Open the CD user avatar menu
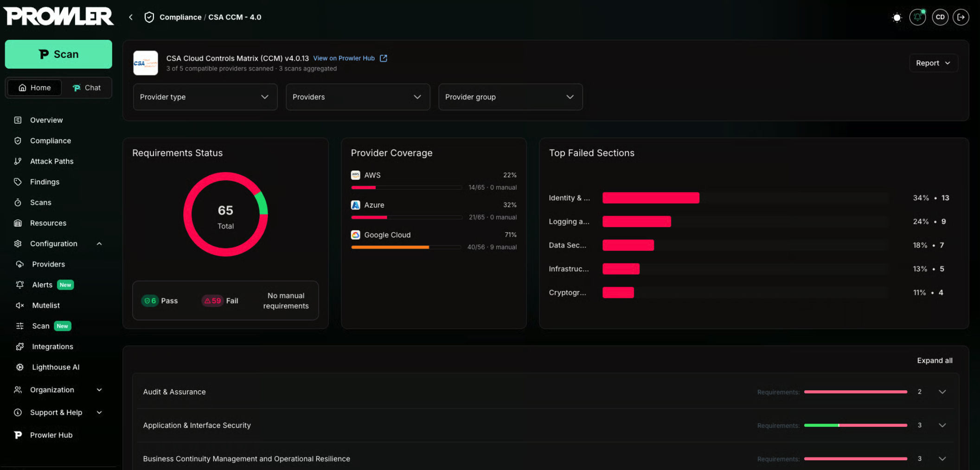980x470 pixels. coord(940,17)
